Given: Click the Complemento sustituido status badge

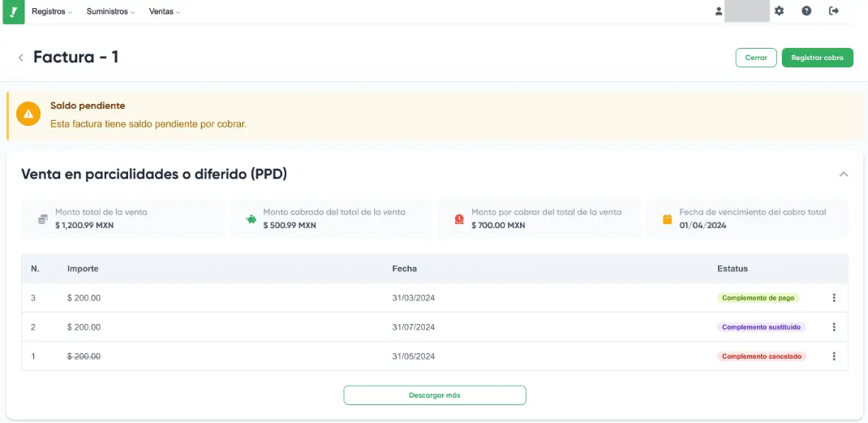Looking at the screenshot, I should point(762,327).
